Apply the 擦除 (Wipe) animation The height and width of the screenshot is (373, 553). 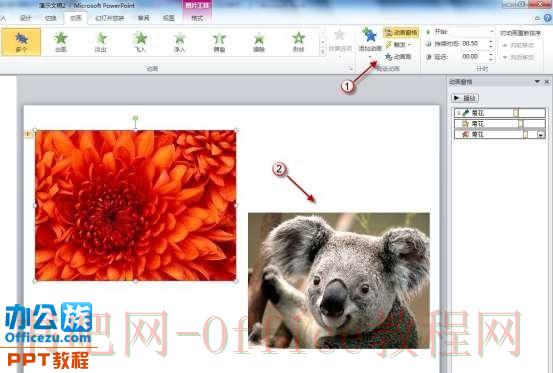[259, 42]
